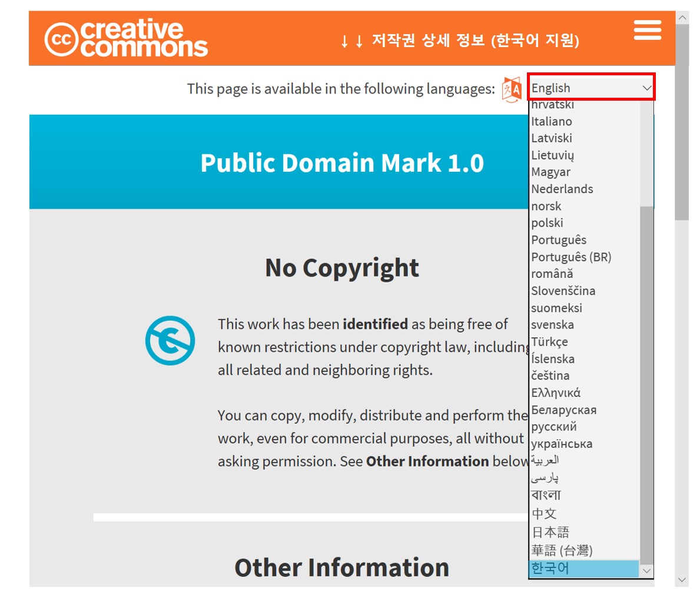Pick русский language option
The image size is (700, 604).
tap(584, 427)
